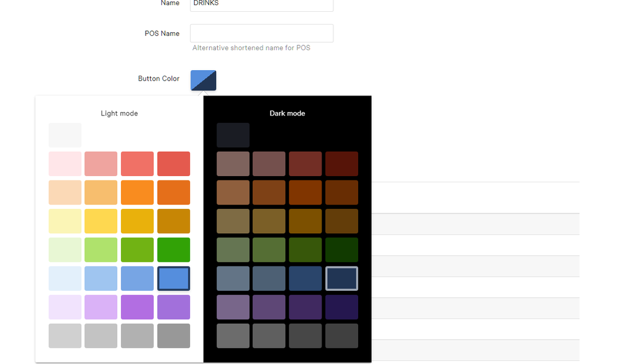The image size is (620, 364).
Task: Select the lightest gray Dark mode swatch
Action: click(x=233, y=335)
